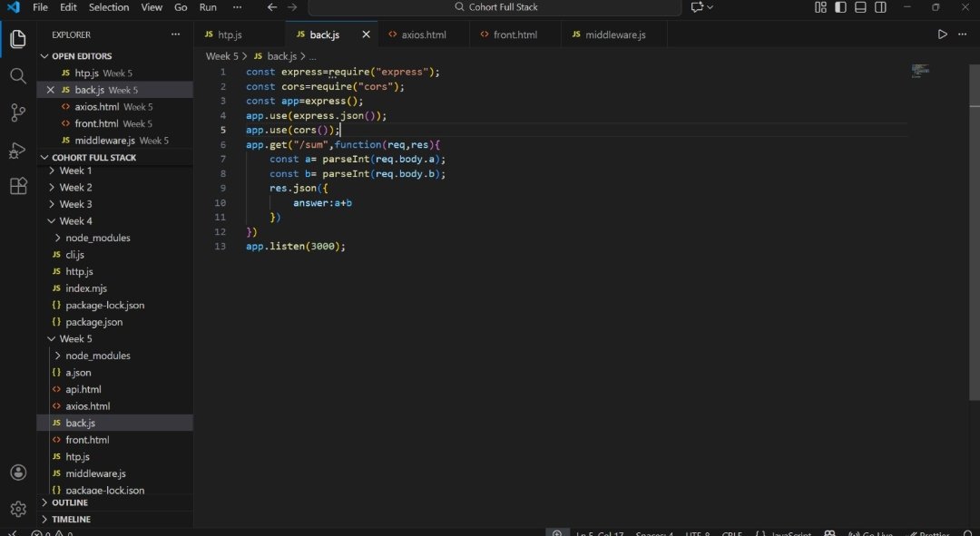Open the menu bar overflow ellipsis
980x536 pixels.
[x=237, y=7]
